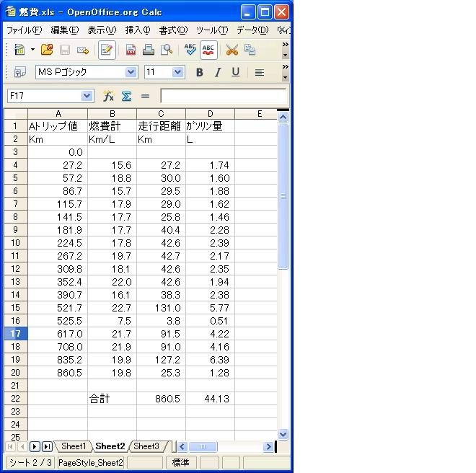Click the シート 2 / 3 status field
This screenshot has height=473, width=476.
(x=30, y=463)
